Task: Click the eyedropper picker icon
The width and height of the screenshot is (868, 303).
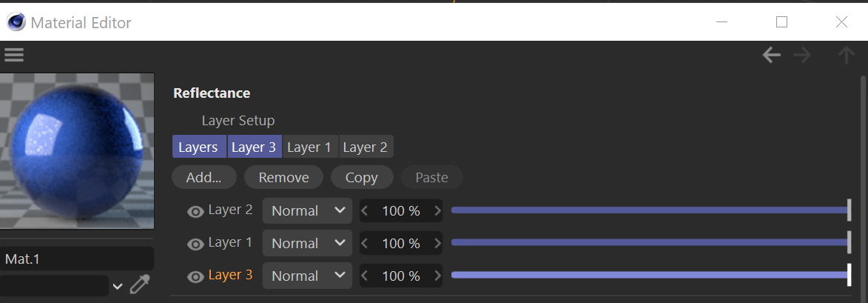Action: [140, 285]
